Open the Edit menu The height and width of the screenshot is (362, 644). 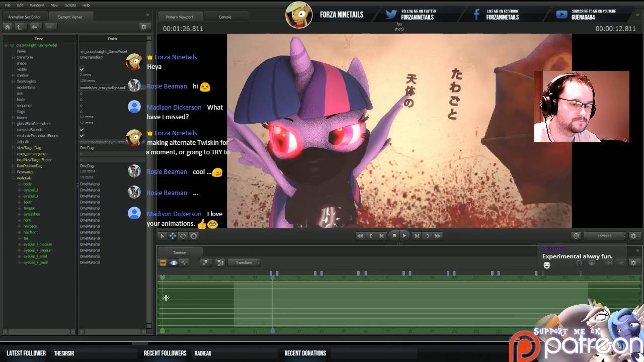point(20,5)
